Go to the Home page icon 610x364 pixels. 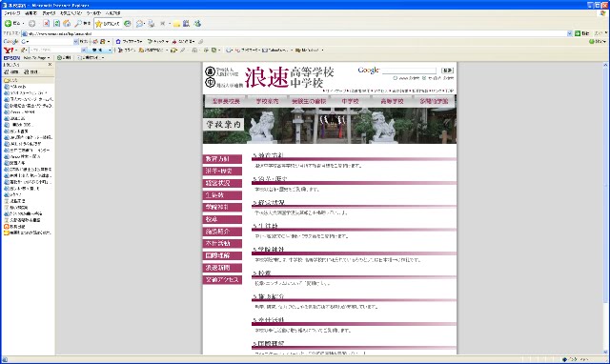(x=67, y=23)
